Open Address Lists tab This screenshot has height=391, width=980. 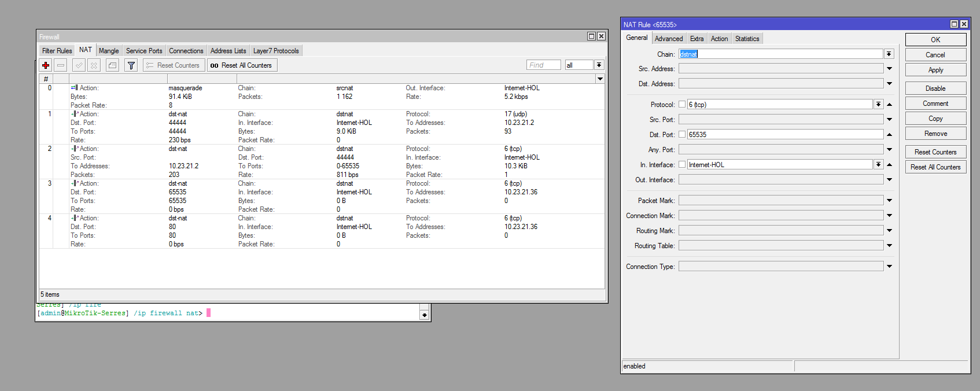tap(228, 51)
